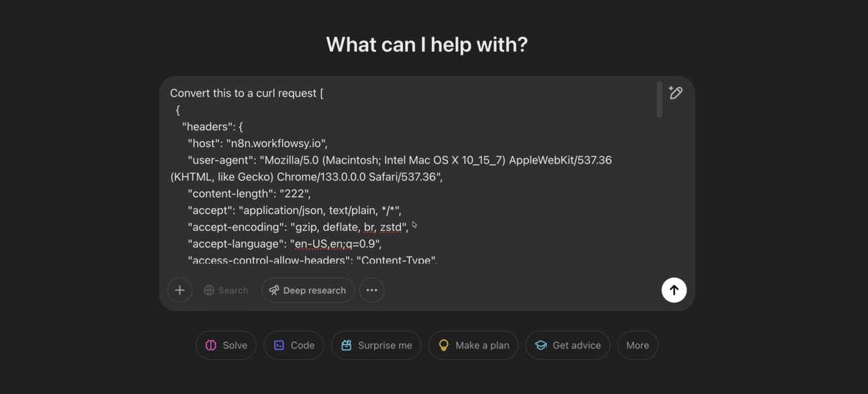Pick the Code suggestion label
Screen dimensions: 868x394
[302, 345]
